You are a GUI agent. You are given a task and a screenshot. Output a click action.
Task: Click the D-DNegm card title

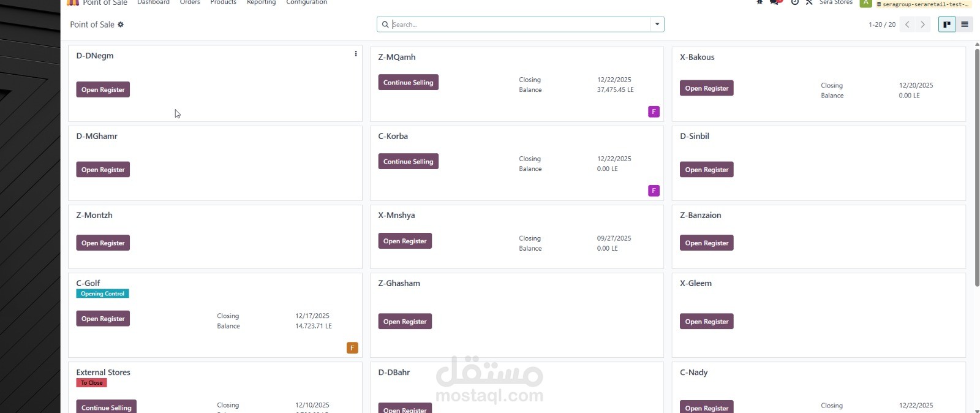click(95, 56)
